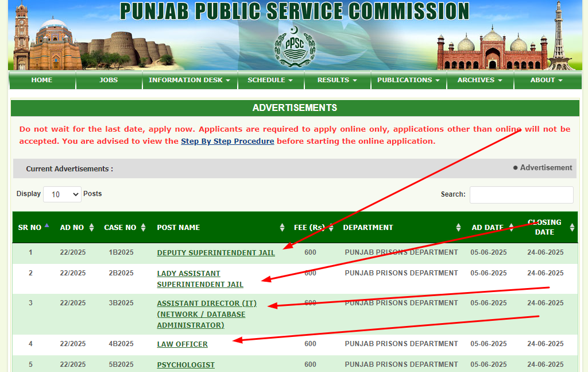Select case number 2B2025 cell

click(x=121, y=273)
